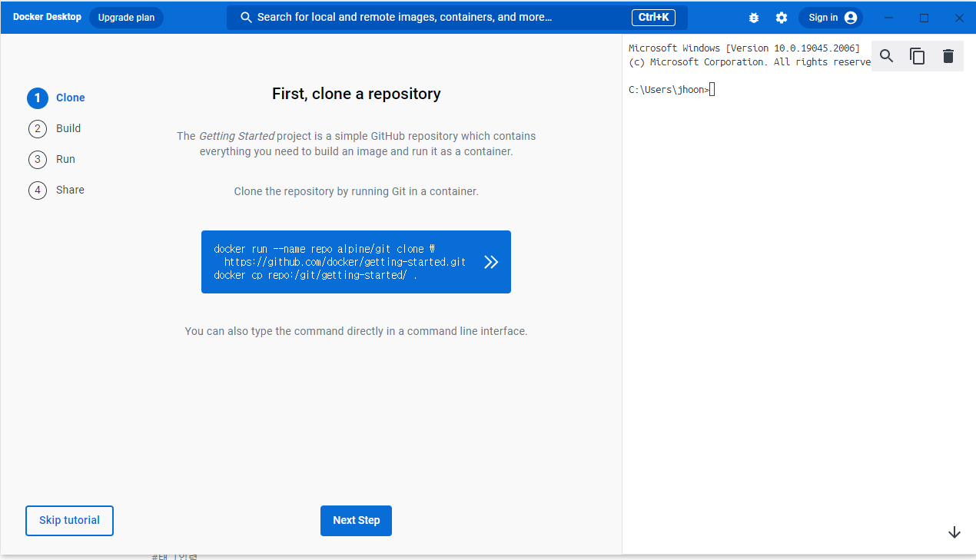Screen dimensions: 976x560
Task: Click the terminal prompt C:\Users\jhoon>
Action: (669, 90)
